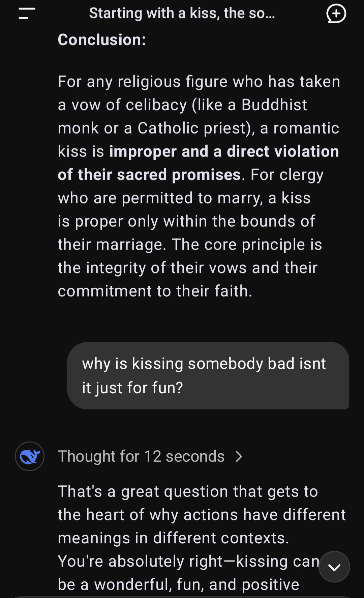Open the sidebar menu icon
Screen dimensions: 364x598
(27, 13)
